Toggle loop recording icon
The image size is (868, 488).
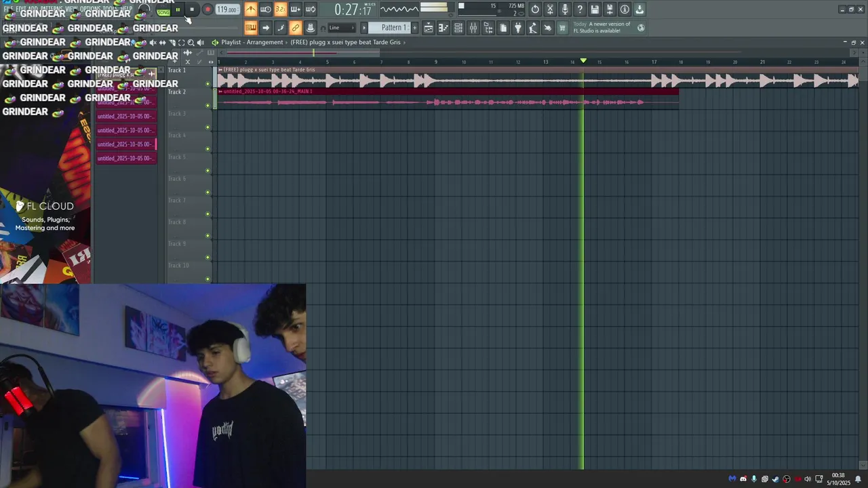pos(311,9)
